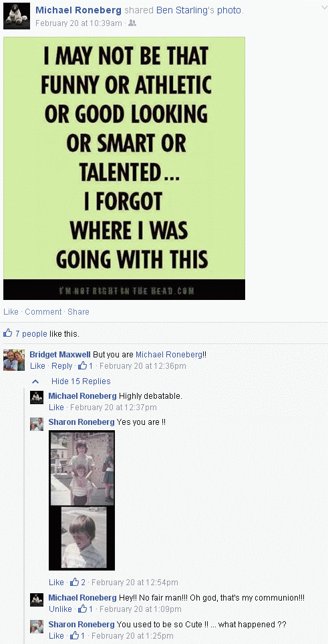The image size is (328, 644).
Task: View the 2 likes on Sharon's photo comment
Action: pyautogui.click(x=77, y=582)
